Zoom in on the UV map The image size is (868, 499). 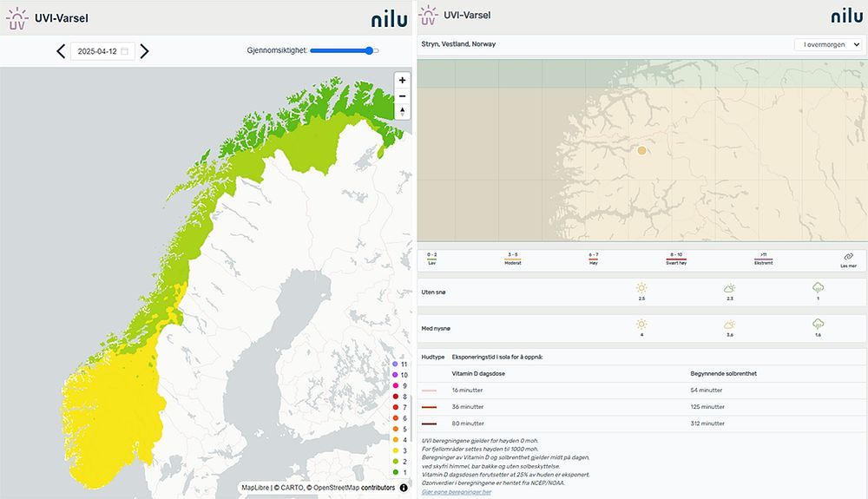pos(403,80)
